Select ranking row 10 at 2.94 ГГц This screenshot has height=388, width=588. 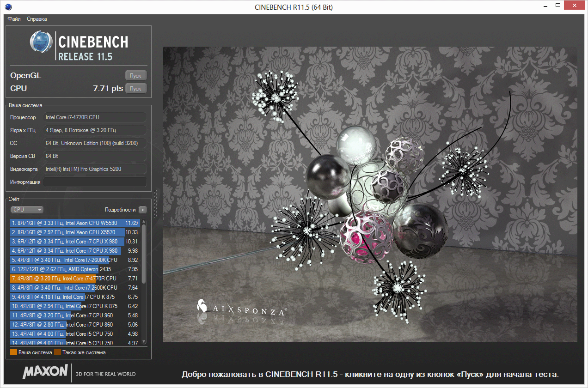click(75, 306)
